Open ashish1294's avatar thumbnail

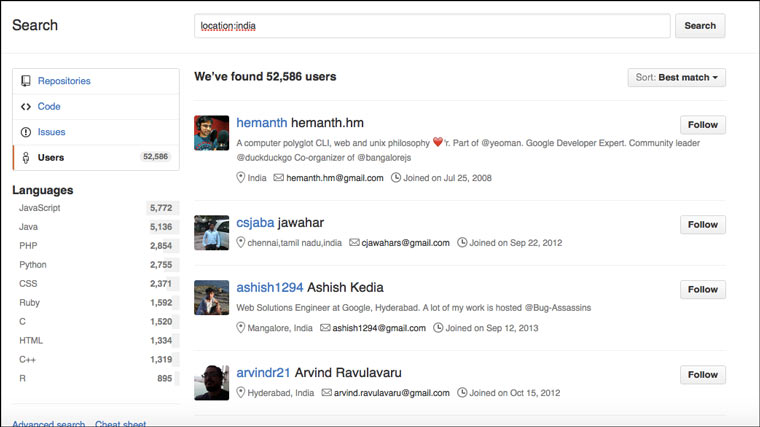pos(211,297)
